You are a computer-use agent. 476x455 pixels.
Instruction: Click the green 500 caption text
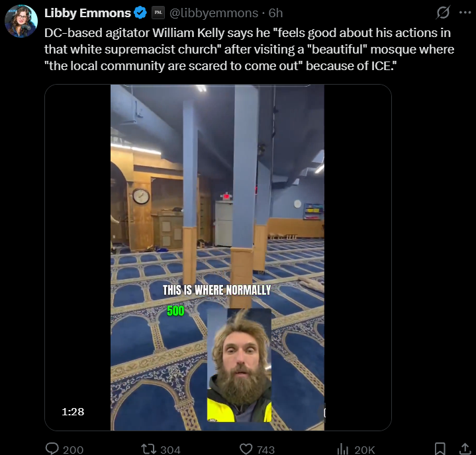pyautogui.click(x=175, y=311)
